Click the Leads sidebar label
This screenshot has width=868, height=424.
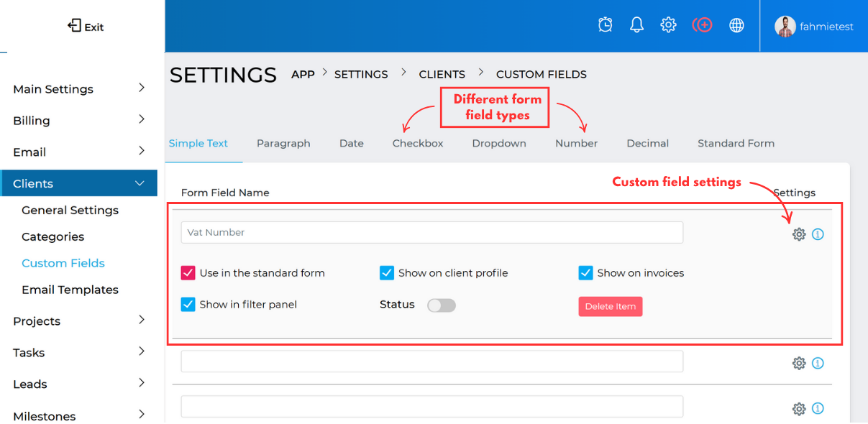(x=30, y=384)
